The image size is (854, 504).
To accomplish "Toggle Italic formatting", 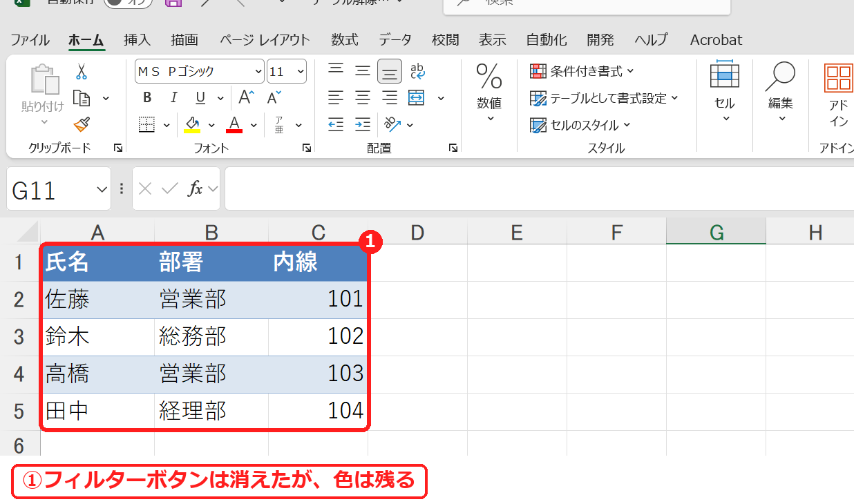I will point(174,97).
